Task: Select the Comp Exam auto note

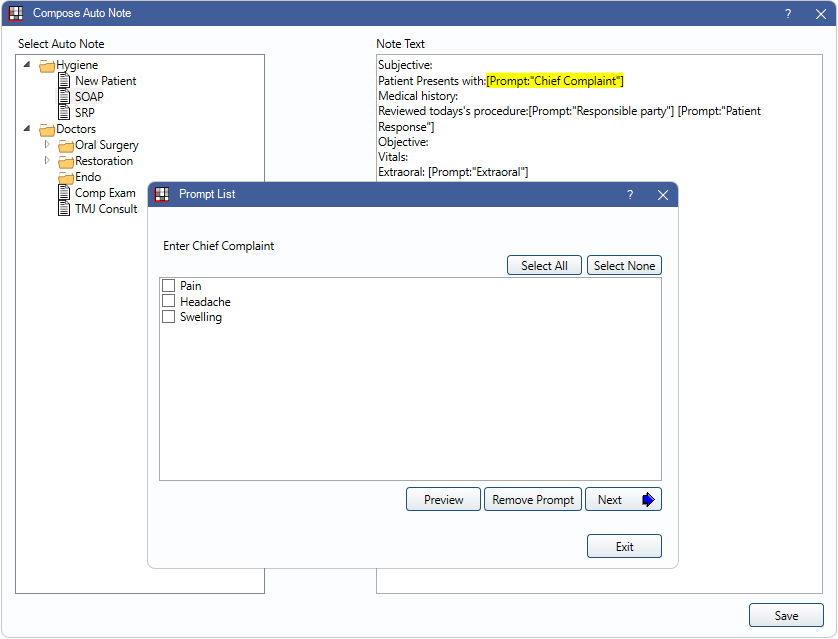Action: (105, 193)
